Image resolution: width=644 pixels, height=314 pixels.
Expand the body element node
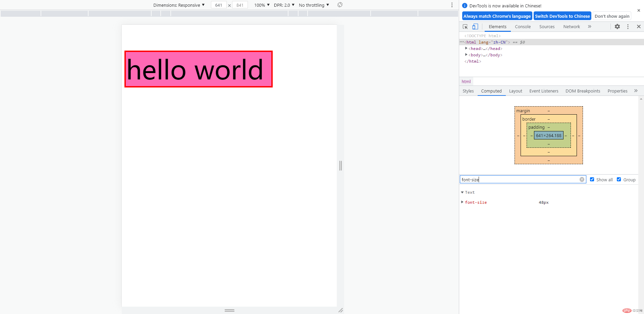(466, 55)
